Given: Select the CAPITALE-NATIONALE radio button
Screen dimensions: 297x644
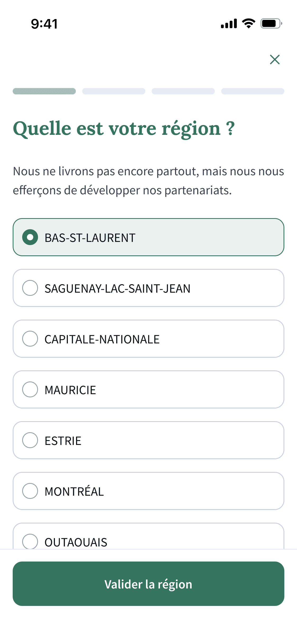Looking at the screenshot, I should coord(30,339).
